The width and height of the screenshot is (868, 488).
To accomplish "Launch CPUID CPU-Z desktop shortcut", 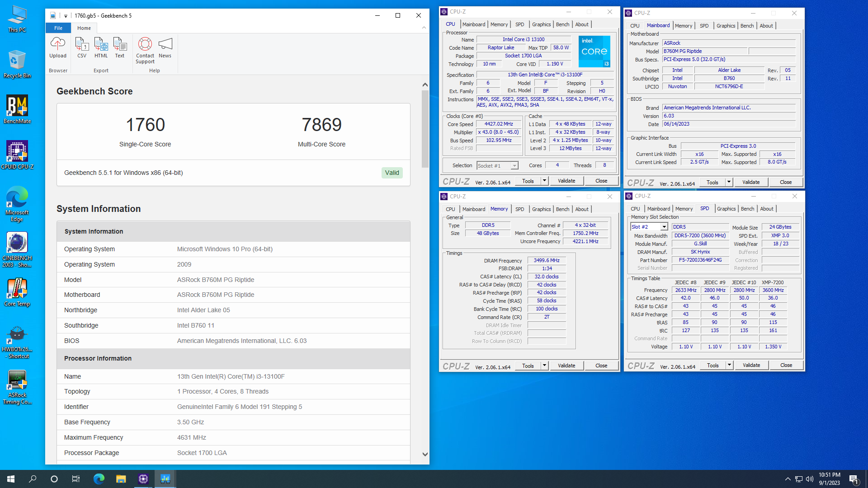I will tap(17, 155).
